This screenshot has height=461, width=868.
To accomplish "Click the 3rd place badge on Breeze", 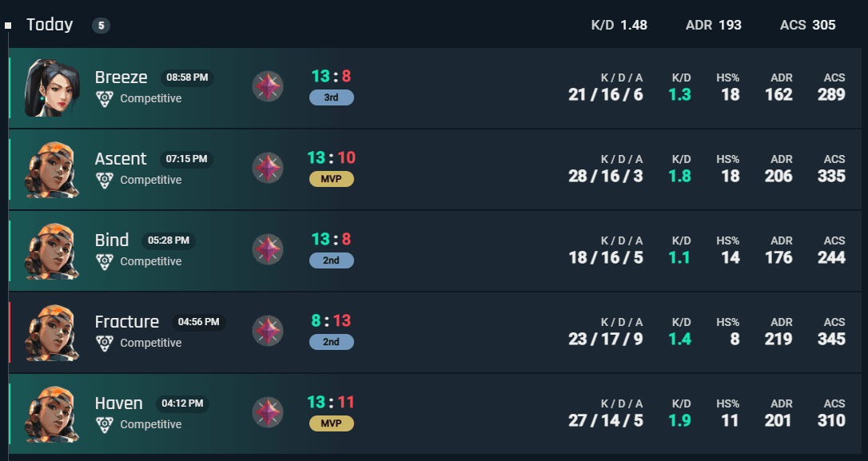I will [331, 97].
